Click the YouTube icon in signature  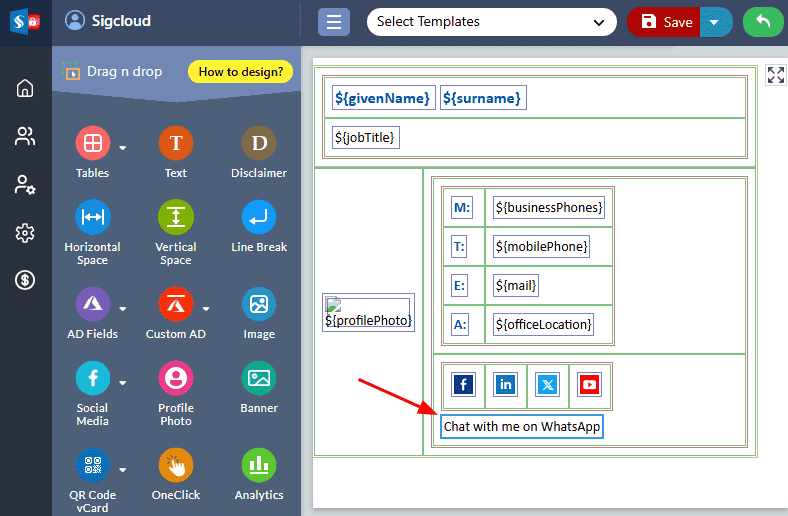click(x=589, y=385)
